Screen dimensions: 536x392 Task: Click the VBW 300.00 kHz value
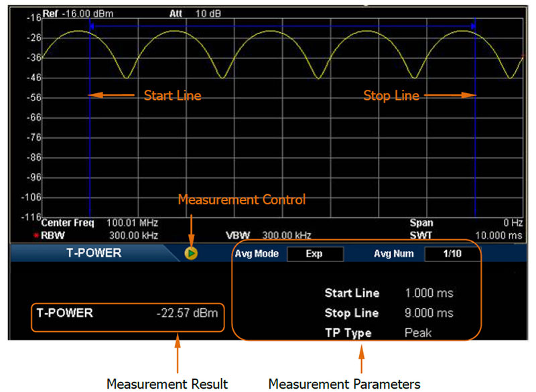click(x=287, y=235)
